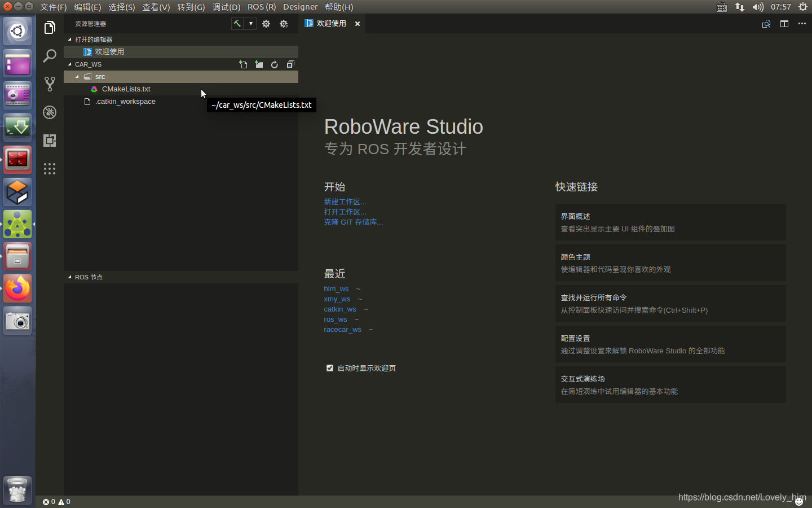Open the Debug view in activity bar
Image resolution: width=812 pixels, height=508 pixels.
[50, 112]
